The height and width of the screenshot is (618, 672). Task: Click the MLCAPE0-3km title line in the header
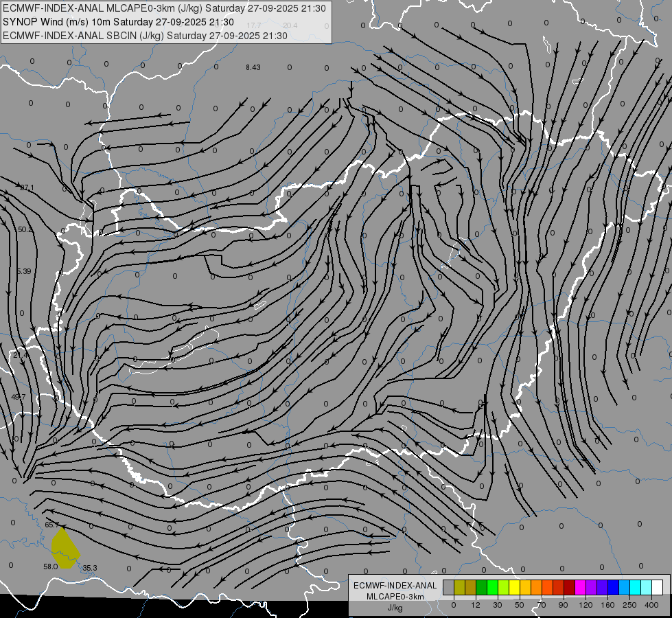[164, 8]
